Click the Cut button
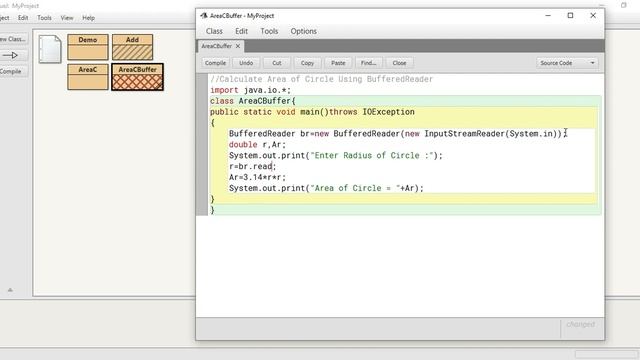This screenshot has width=640, height=360. (277, 63)
